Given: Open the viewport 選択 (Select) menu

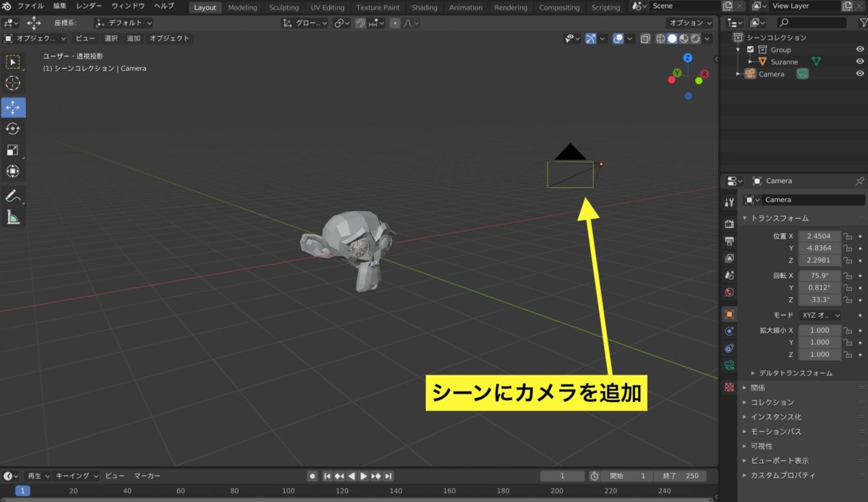Looking at the screenshot, I should point(111,38).
